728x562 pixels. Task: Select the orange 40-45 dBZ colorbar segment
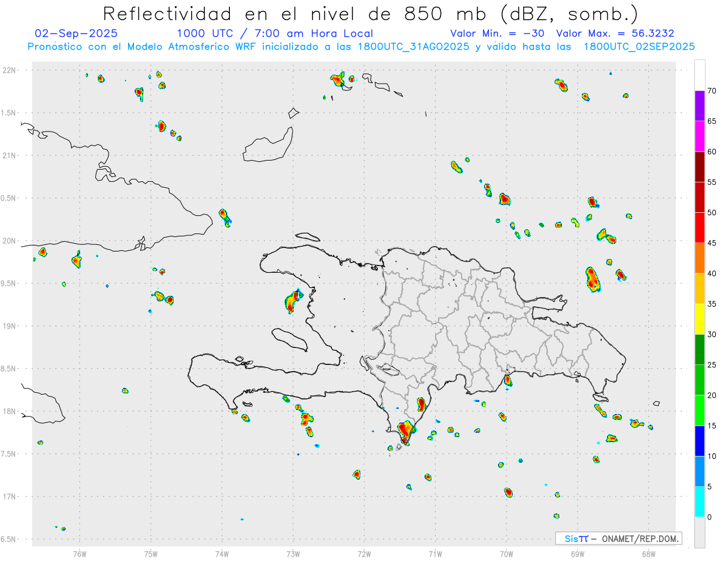click(x=699, y=258)
